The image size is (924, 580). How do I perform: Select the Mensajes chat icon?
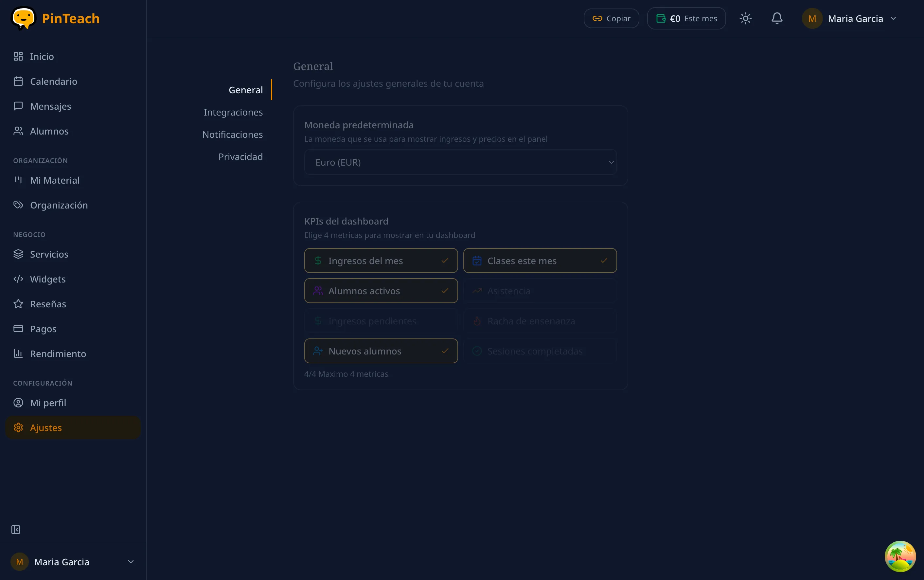(18, 106)
